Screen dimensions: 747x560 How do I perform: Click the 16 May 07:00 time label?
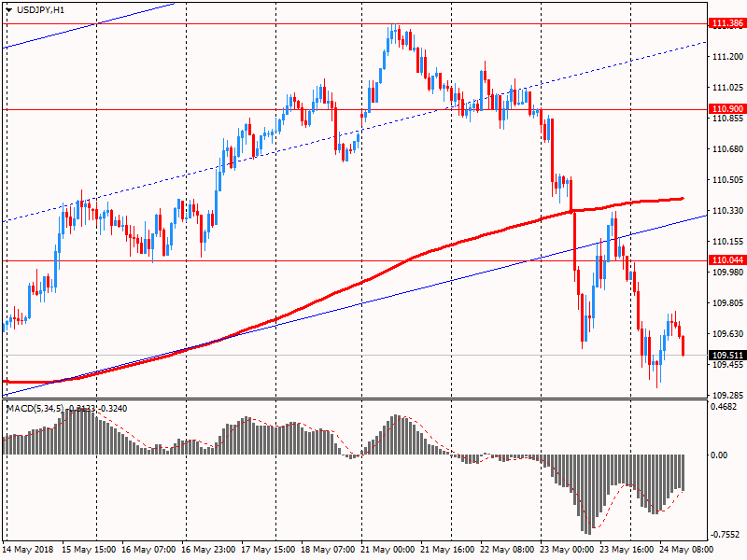point(148,550)
